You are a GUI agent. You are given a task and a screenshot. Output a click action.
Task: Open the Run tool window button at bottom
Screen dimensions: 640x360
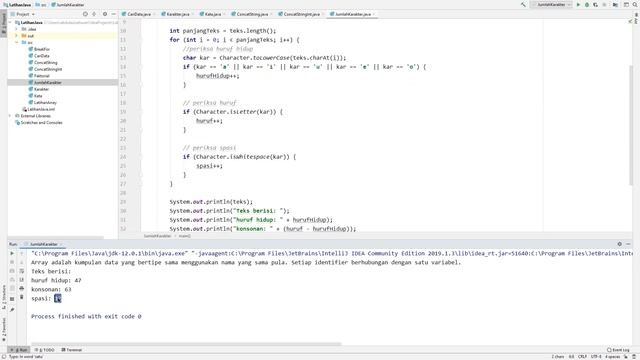(19, 350)
